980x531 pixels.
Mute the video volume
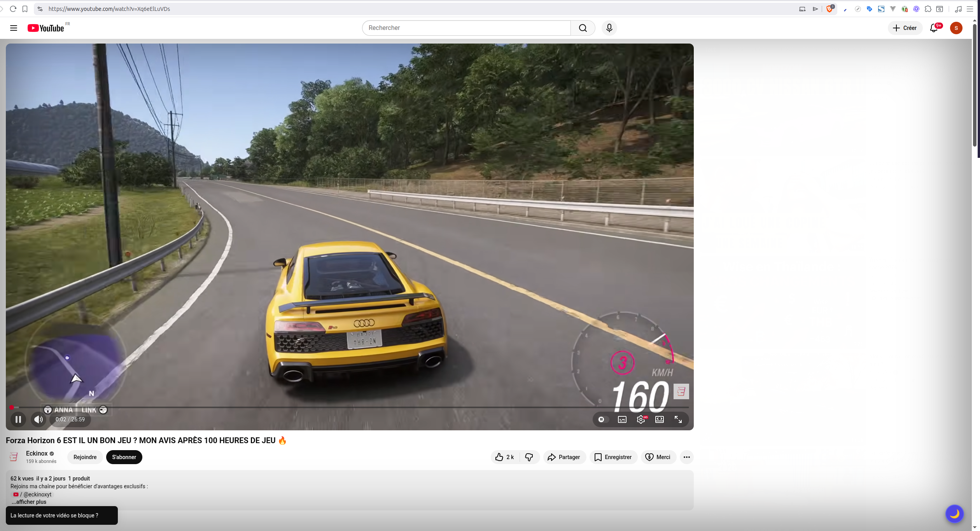(x=38, y=419)
